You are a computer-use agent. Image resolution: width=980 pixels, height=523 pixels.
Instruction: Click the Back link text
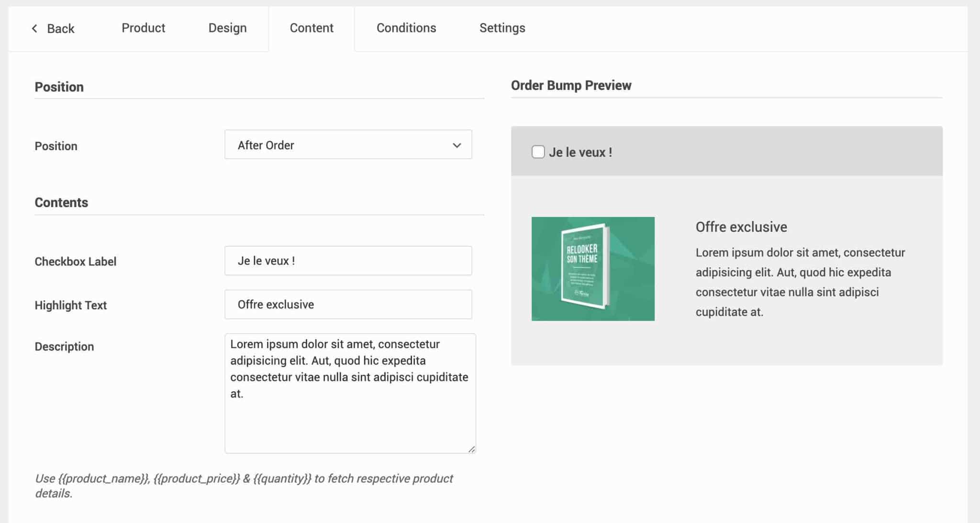[x=61, y=29]
